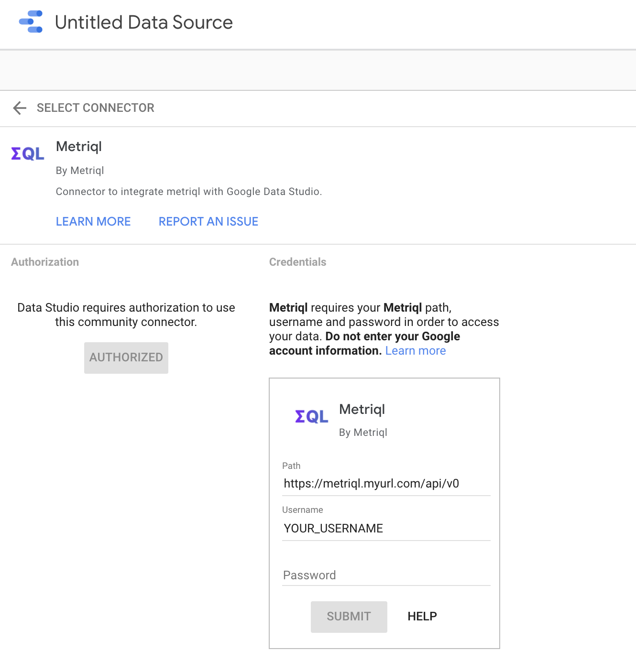Image resolution: width=636 pixels, height=672 pixels.
Task: Click the back arrow icon
Action: click(x=20, y=108)
